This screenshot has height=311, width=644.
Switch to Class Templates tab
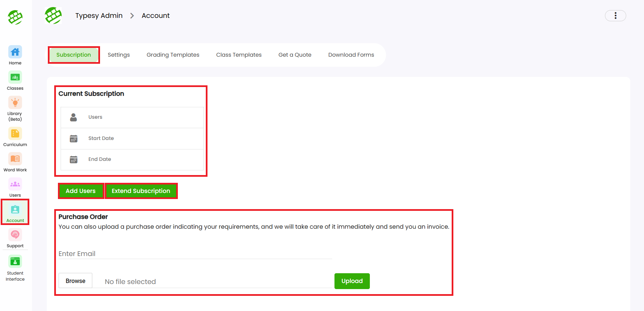pyautogui.click(x=239, y=55)
